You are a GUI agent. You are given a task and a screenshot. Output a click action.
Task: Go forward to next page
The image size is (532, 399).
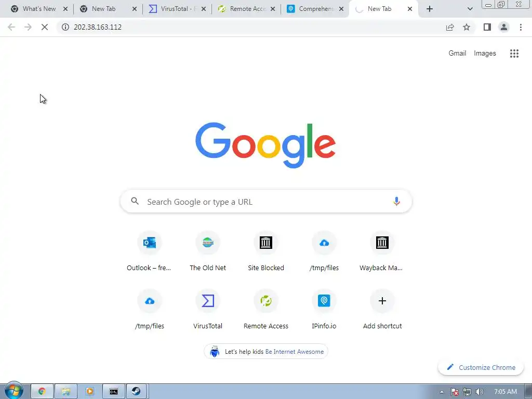[x=28, y=27]
